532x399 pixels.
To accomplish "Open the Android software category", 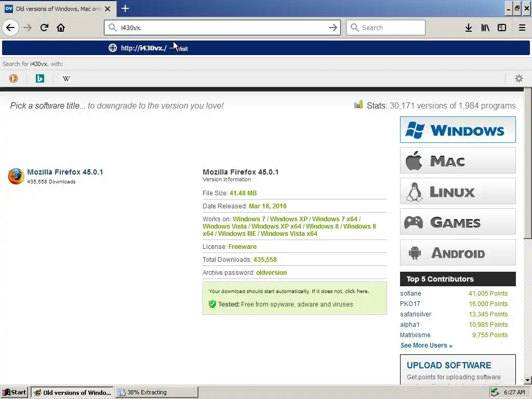I will coord(458,252).
